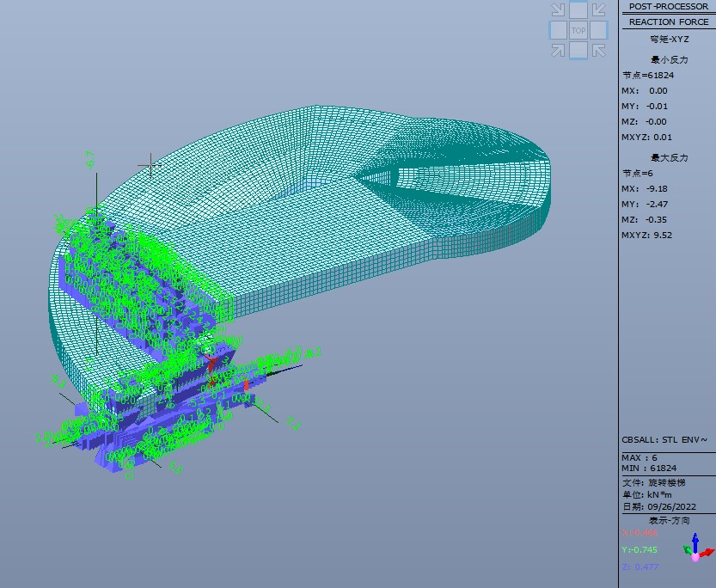Click the 表示-方向 heading
Screen dimensions: 716x588
click(669, 520)
